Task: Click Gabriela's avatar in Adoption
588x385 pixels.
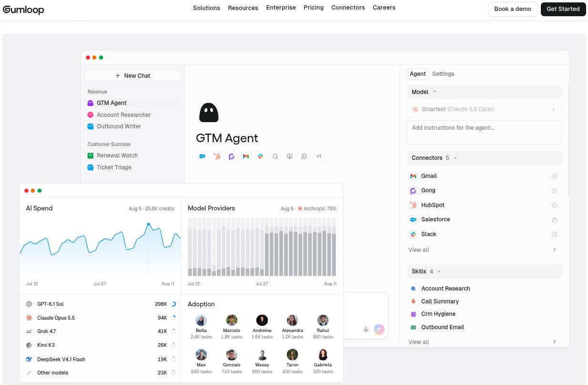Action: click(x=323, y=354)
